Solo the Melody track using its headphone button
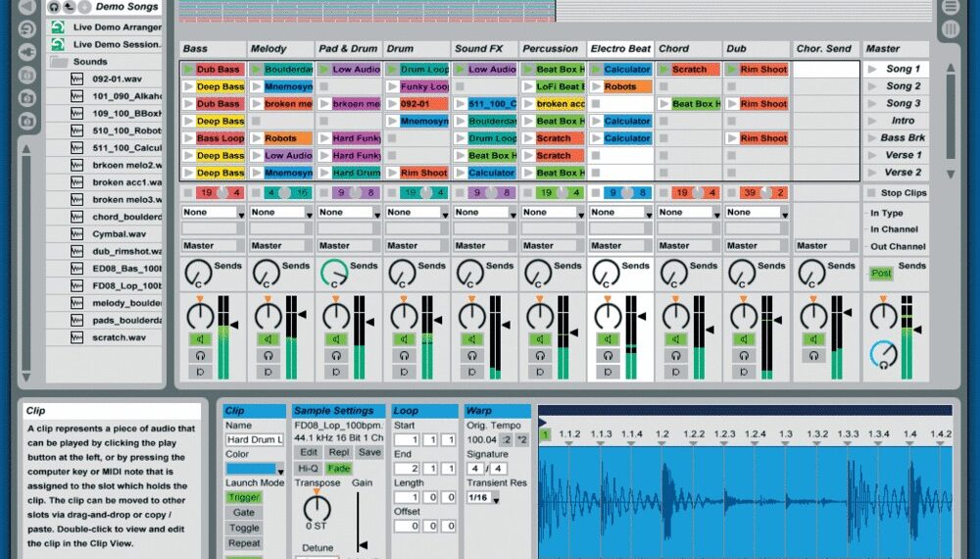 268,356
